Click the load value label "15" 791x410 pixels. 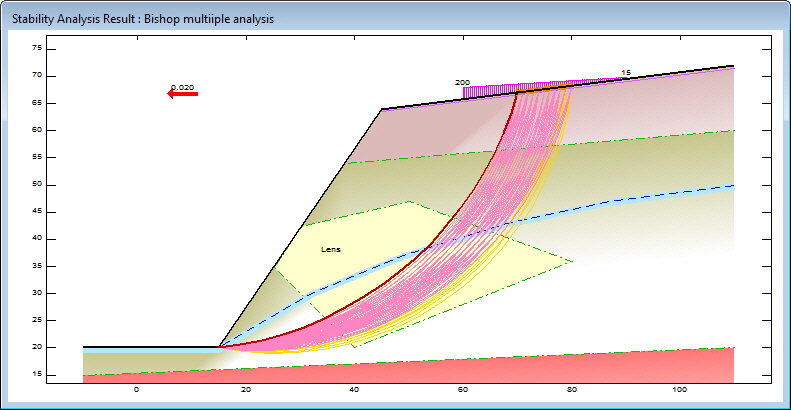coord(626,73)
